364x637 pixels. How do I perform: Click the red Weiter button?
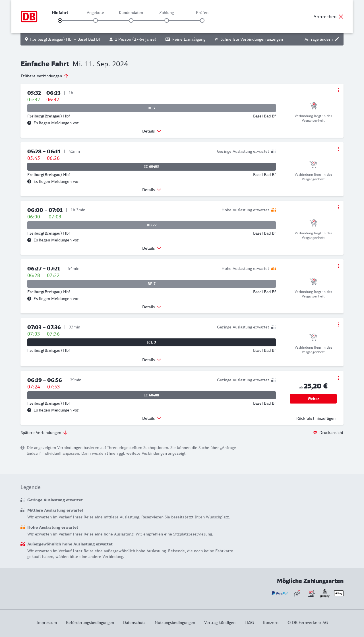coord(313,399)
